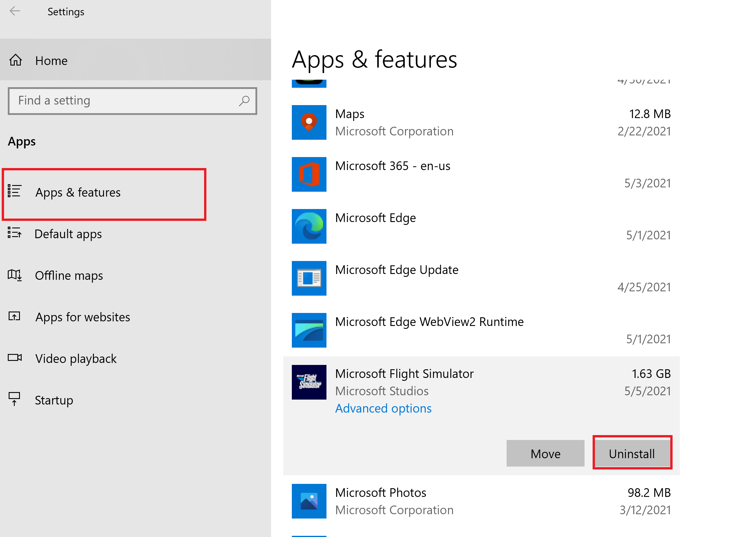Viewport: 756px width, 537px height.
Task: Click the search magnifier icon
Action: [x=244, y=100]
